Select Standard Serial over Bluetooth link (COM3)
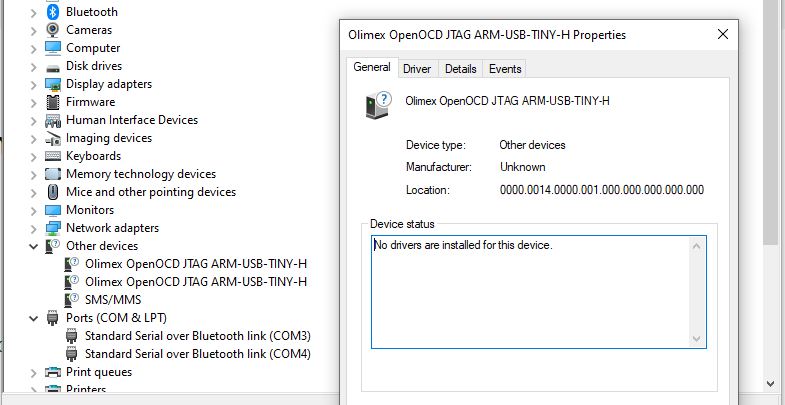Screen dimensions: 785x405 [x=197, y=336]
